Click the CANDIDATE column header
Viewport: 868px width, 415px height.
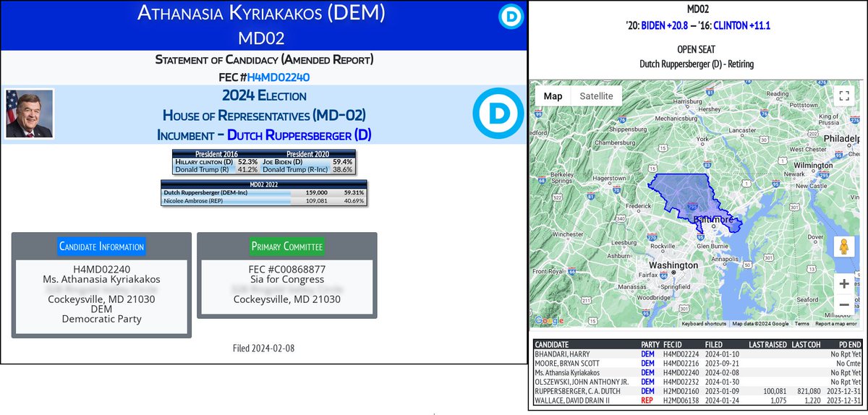(552, 345)
